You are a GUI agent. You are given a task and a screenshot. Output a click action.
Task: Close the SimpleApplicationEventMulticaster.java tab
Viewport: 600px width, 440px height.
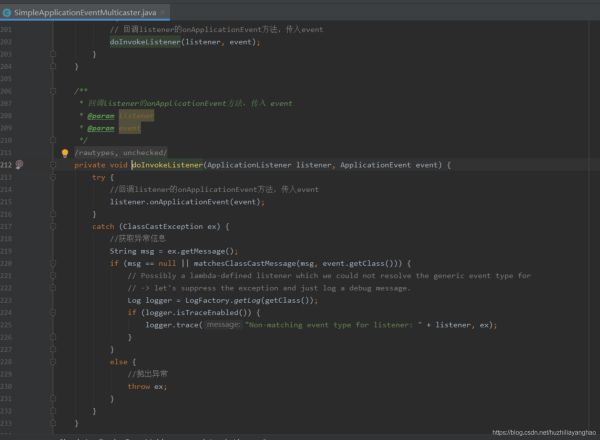tap(161, 11)
